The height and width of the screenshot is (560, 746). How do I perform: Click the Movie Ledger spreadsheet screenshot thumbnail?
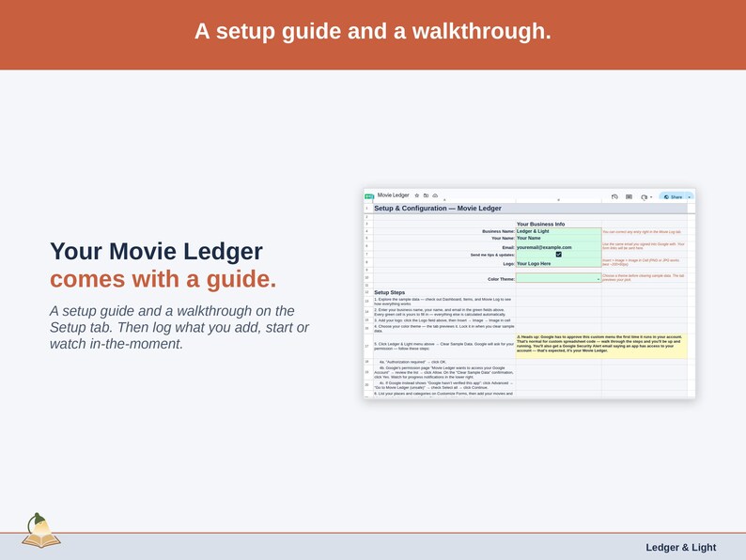(x=529, y=293)
